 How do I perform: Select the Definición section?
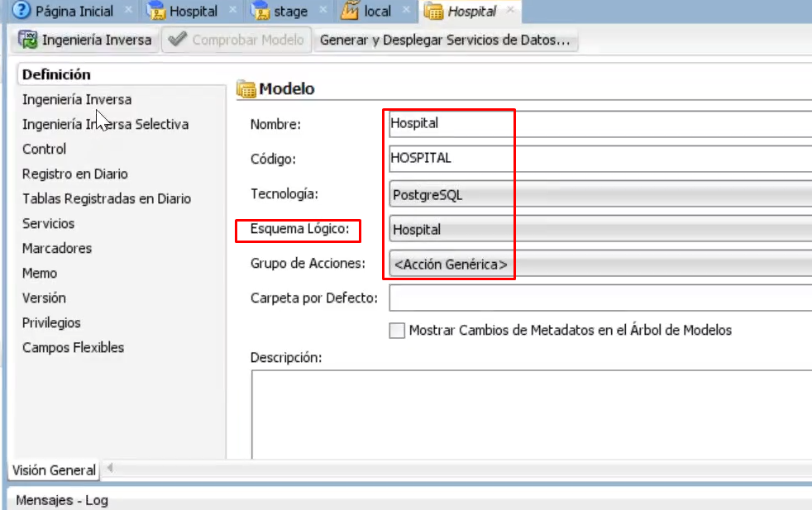56,74
